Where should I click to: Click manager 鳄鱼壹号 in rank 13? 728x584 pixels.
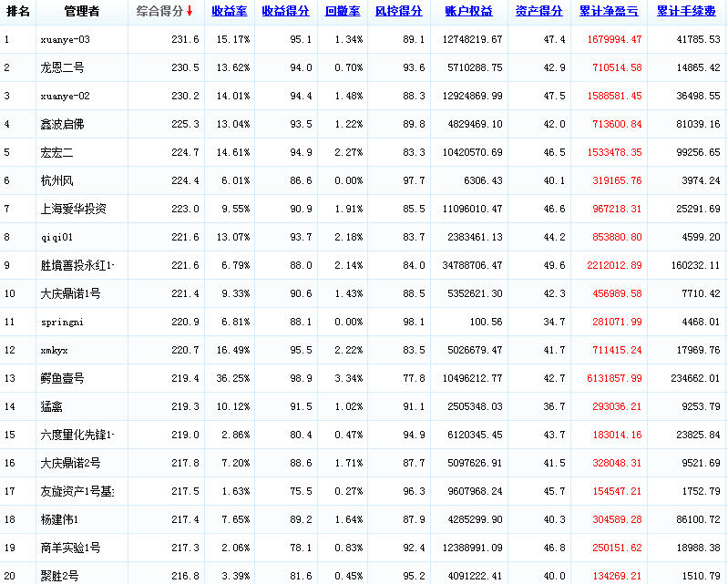[x=62, y=378]
